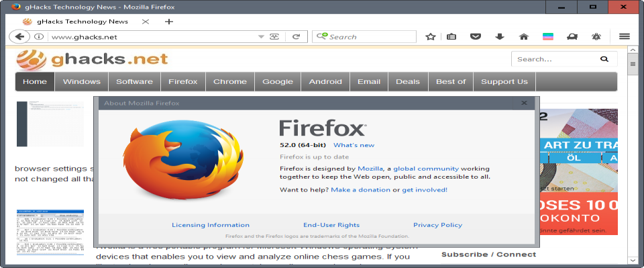Open the Deals page
644x268 pixels.
click(x=408, y=81)
